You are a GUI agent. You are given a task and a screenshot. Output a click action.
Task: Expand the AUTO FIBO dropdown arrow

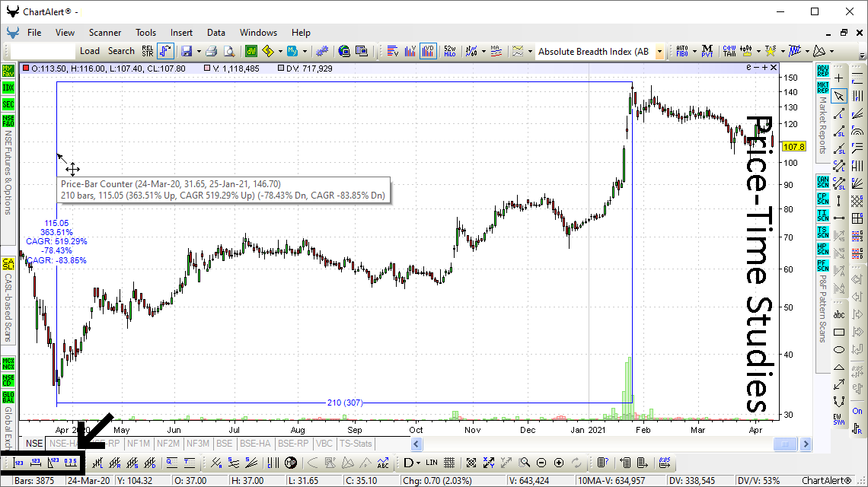pyautogui.click(x=694, y=52)
